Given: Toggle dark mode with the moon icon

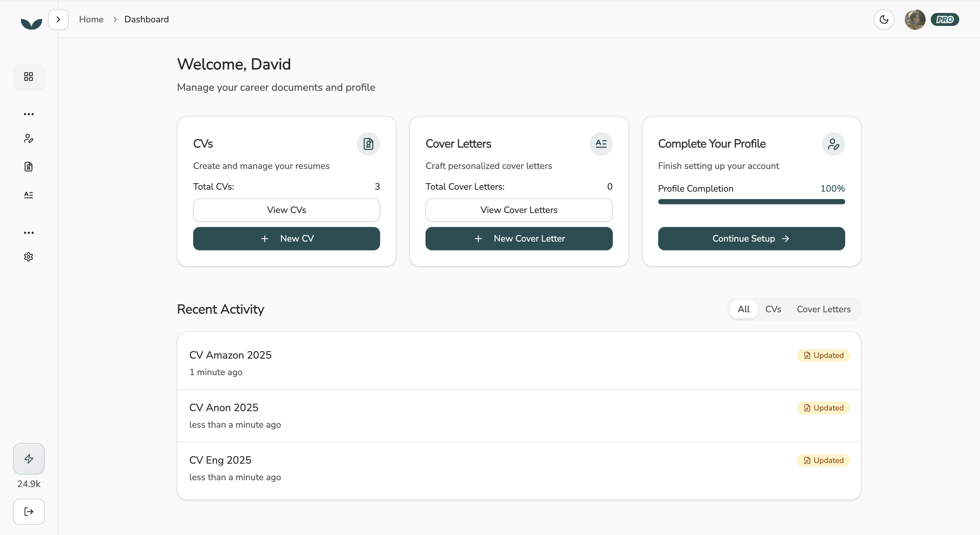Looking at the screenshot, I should (884, 19).
